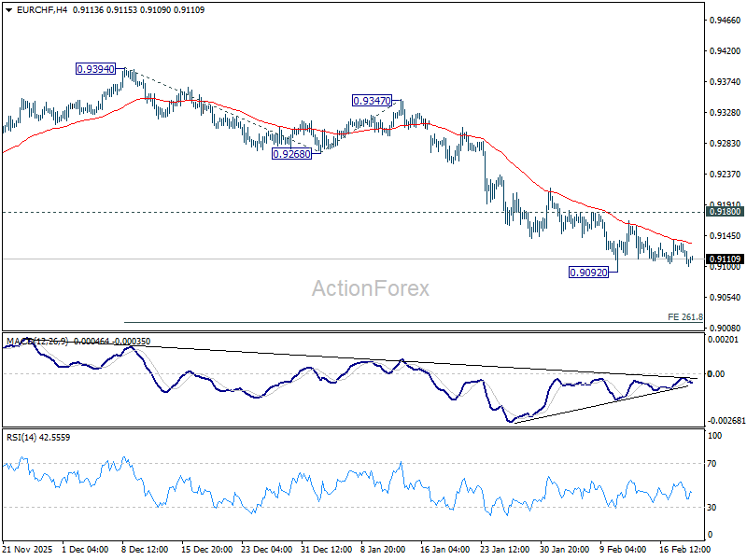Image resolution: width=747 pixels, height=560 pixels.
Task: Click the 0.92830 price axis value
Action: [x=726, y=144]
